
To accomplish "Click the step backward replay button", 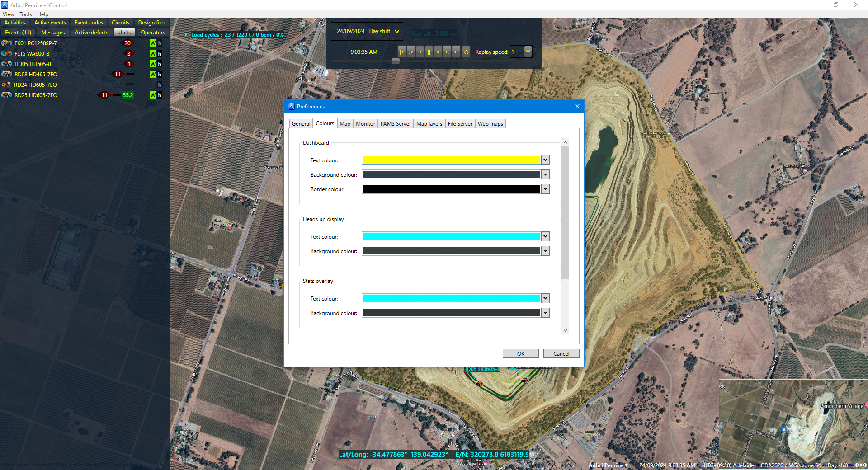I will tap(420, 52).
